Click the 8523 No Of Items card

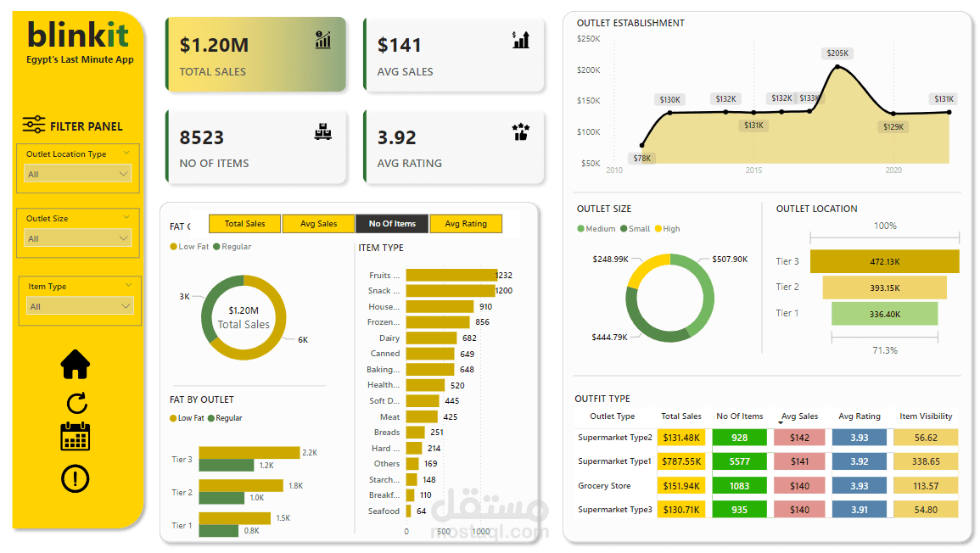click(255, 147)
